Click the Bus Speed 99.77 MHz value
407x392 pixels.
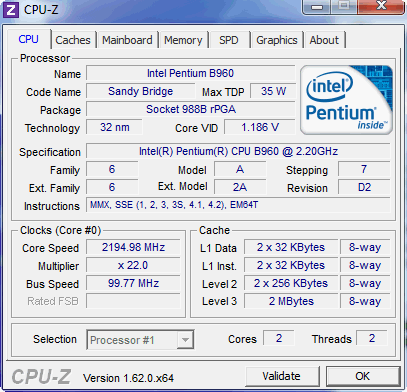[133, 283]
